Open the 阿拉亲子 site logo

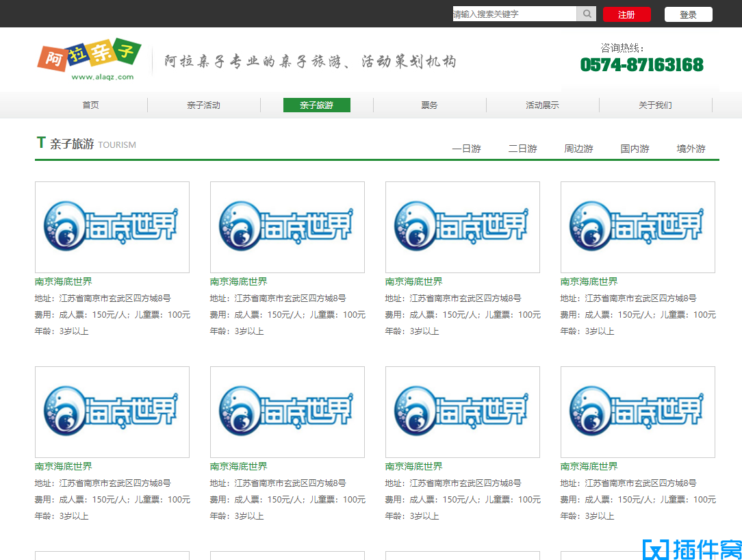(90, 60)
